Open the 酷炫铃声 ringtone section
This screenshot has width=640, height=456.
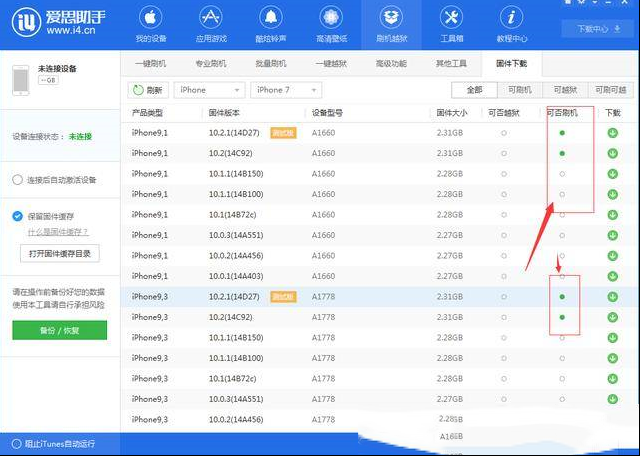click(271, 24)
